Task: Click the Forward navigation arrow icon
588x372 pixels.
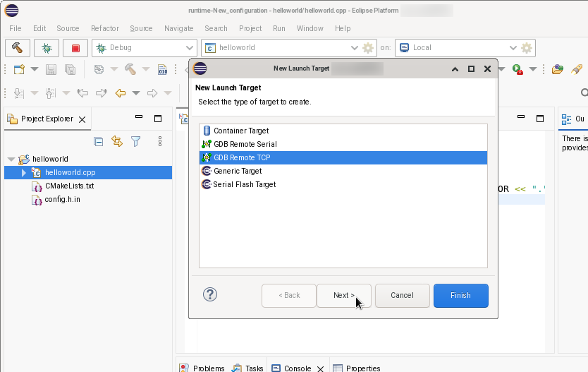Action: point(152,93)
